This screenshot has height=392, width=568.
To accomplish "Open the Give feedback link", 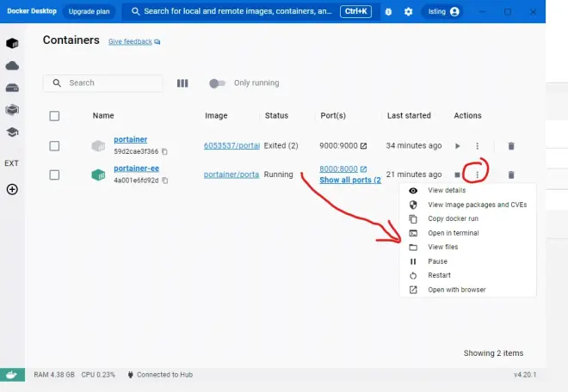I will tap(134, 41).
